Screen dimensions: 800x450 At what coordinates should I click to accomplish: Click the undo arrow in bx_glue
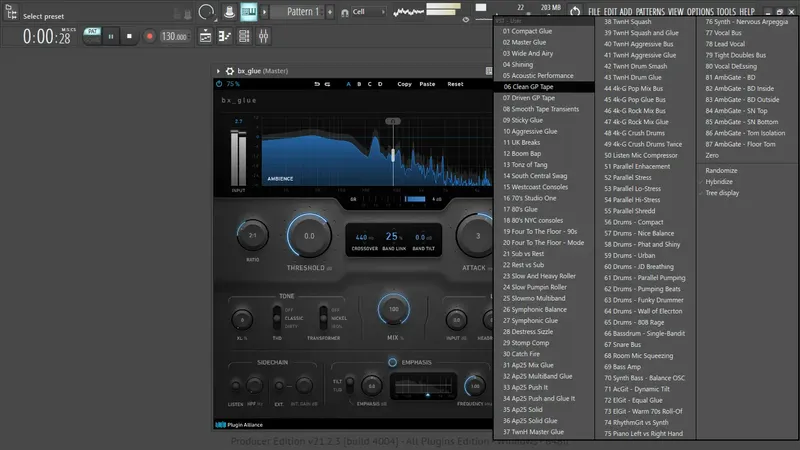pyautogui.click(x=317, y=84)
